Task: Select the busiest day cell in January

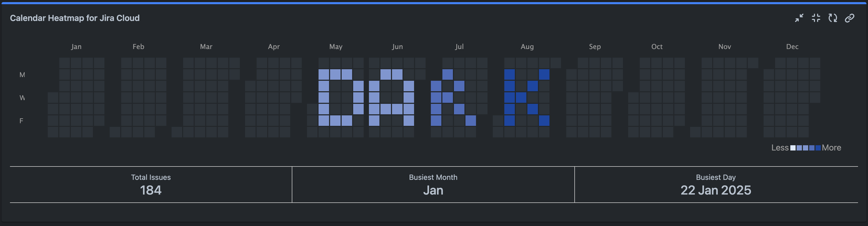Action: (88, 97)
